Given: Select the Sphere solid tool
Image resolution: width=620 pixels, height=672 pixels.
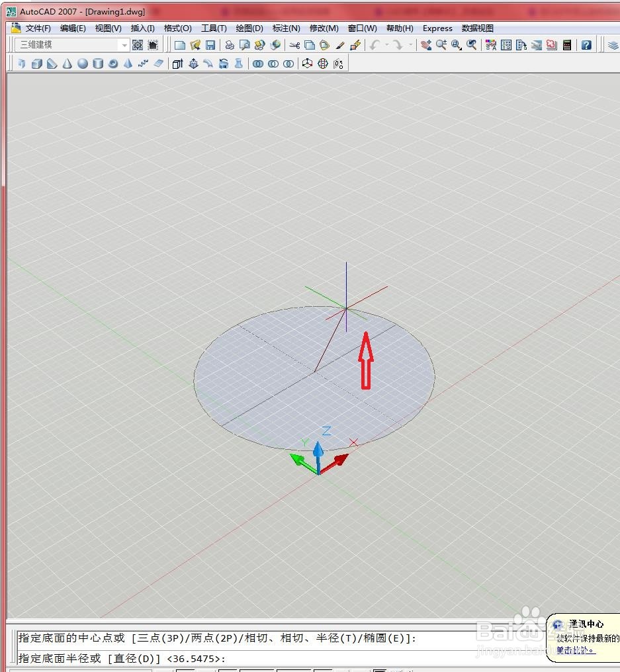Looking at the screenshot, I should point(83,64).
